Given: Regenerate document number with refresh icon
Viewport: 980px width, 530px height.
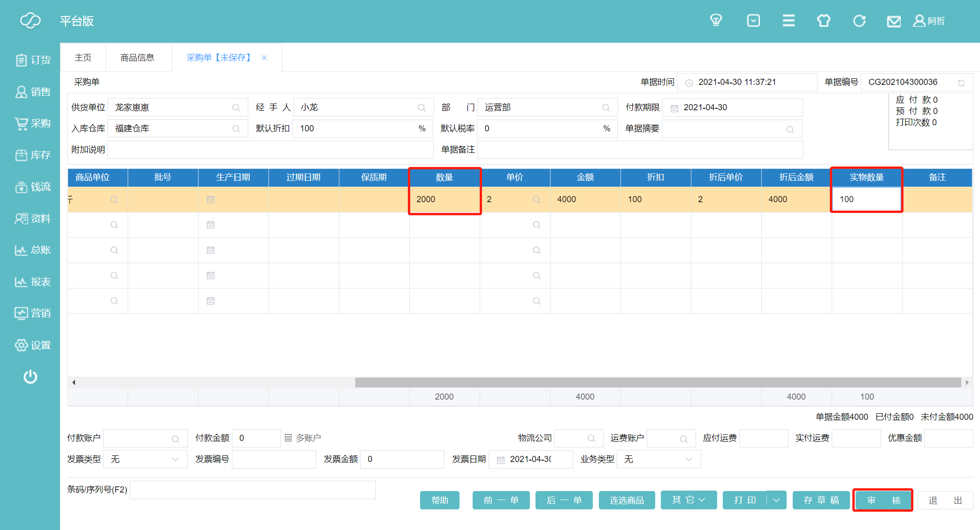Looking at the screenshot, I should [961, 83].
